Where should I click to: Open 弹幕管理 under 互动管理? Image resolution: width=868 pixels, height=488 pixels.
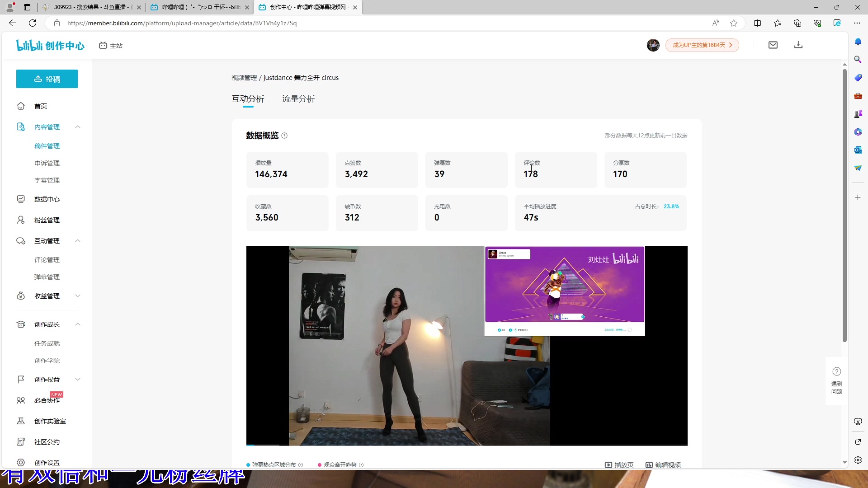coord(47,277)
